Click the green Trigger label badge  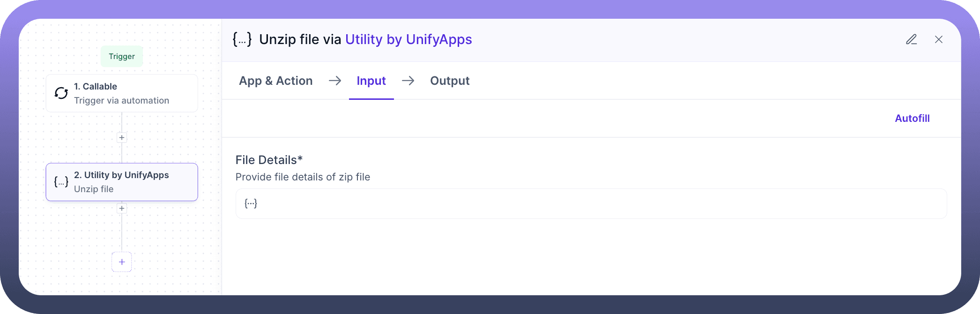coord(122,57)
